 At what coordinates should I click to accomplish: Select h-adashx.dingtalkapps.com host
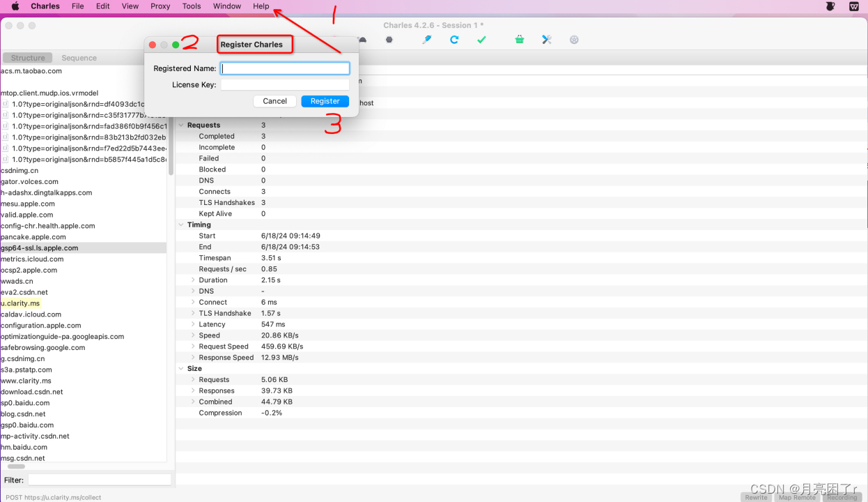46,193
